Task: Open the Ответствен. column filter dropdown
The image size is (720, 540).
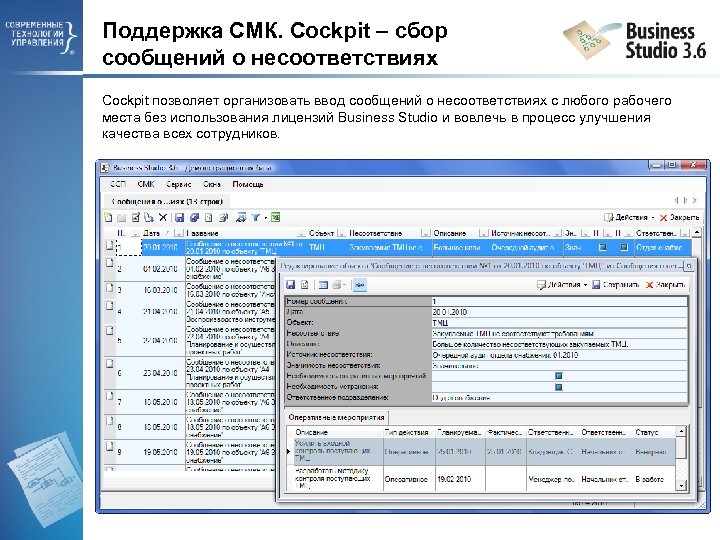Action: click(x=685, y=233)
